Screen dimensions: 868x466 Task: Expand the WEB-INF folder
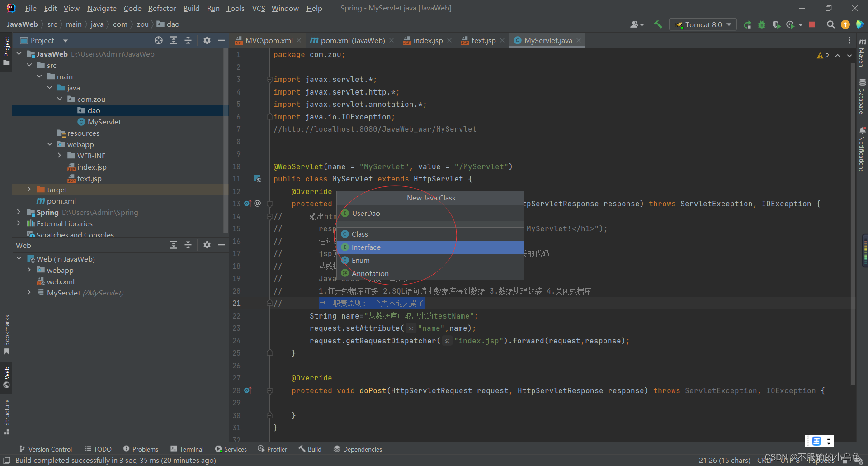(x=59, y=156)
